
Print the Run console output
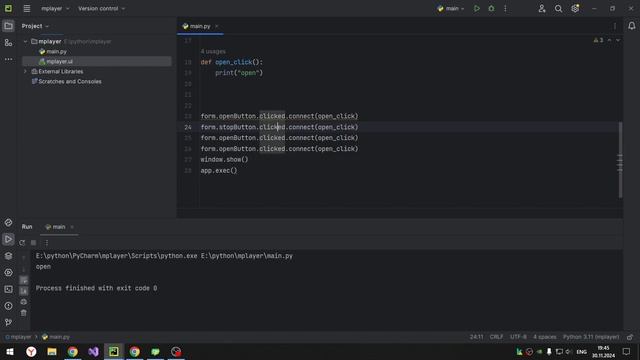(x=24, y=302)
